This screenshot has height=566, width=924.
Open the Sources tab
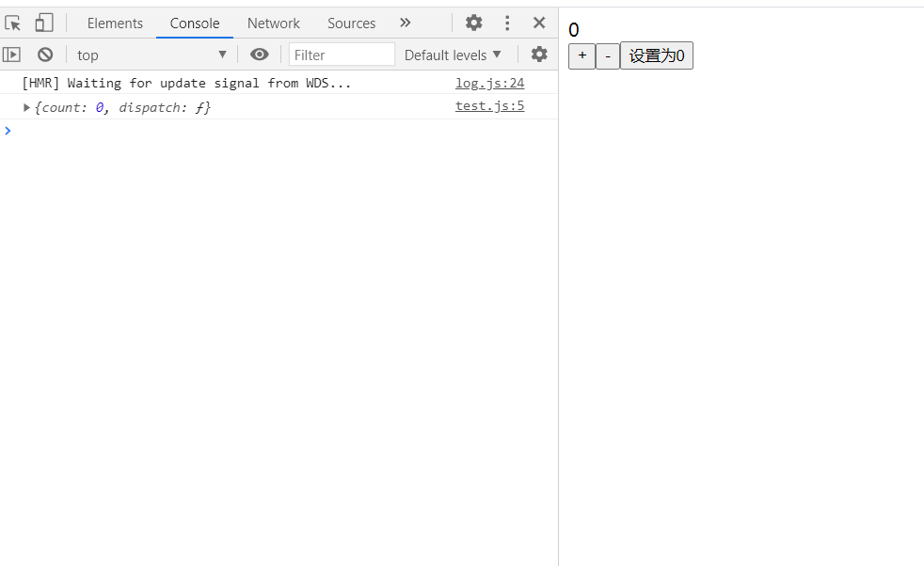coord(351,23)
